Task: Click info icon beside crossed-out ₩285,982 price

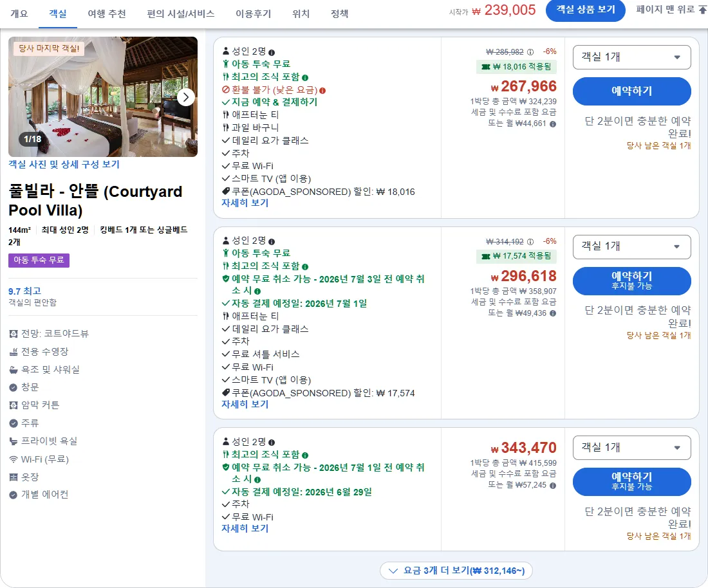Action: [x=530, y=52]
